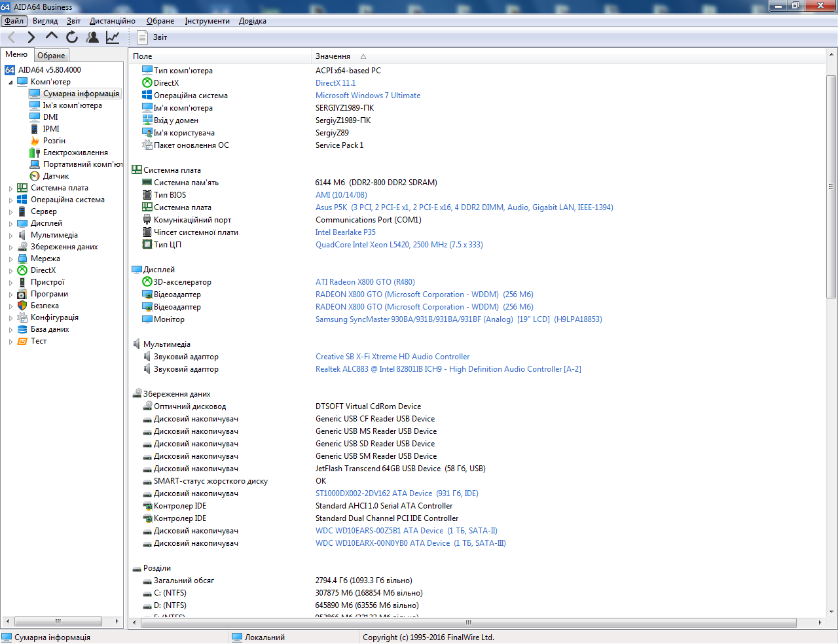Screen dimensions: 838x644
Task: Open Microsoft Windows 7 Ultimate link
Action: pos(368,96)
